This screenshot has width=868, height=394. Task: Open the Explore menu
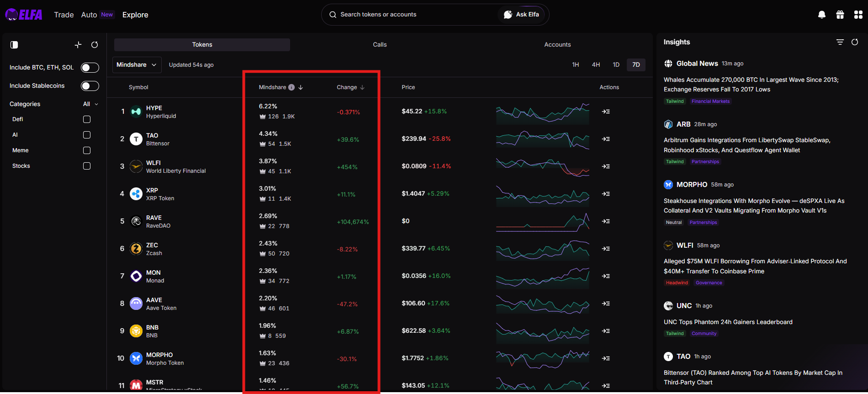tap(135, 15)
